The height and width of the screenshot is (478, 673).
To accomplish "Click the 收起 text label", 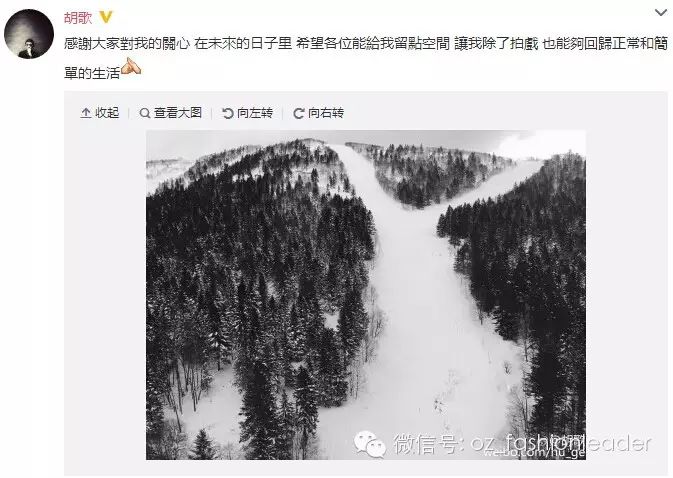I will pyautogui.click(x=107, y=113).
